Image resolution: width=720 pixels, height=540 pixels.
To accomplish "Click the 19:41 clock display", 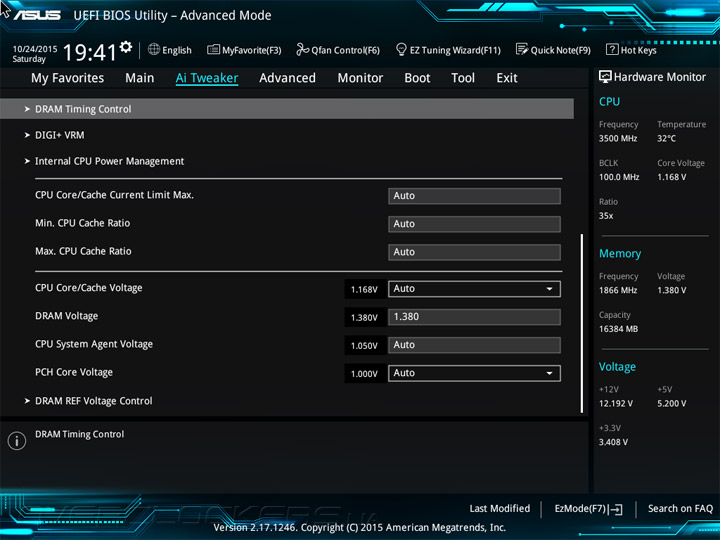I will pos(90,52).
